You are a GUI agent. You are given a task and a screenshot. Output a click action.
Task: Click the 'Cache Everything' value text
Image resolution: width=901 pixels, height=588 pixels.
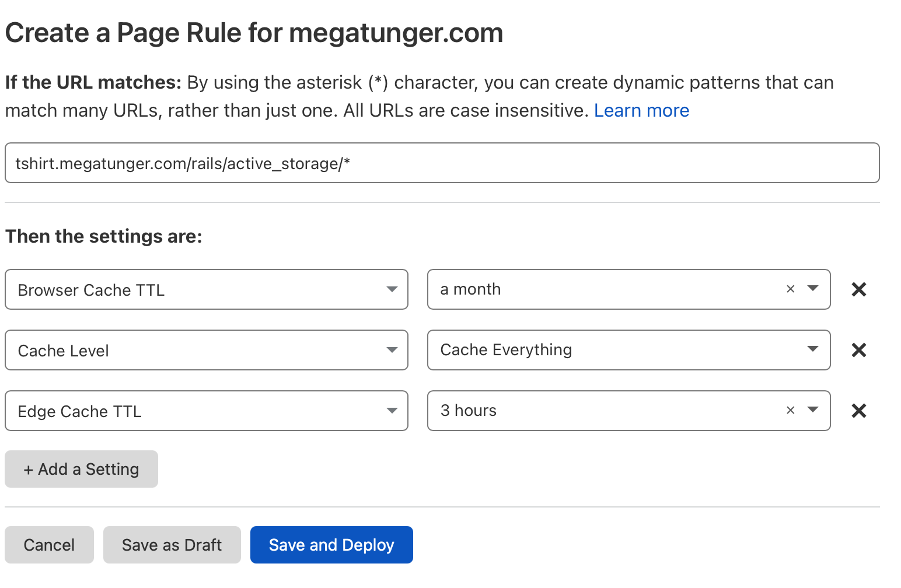506,350
